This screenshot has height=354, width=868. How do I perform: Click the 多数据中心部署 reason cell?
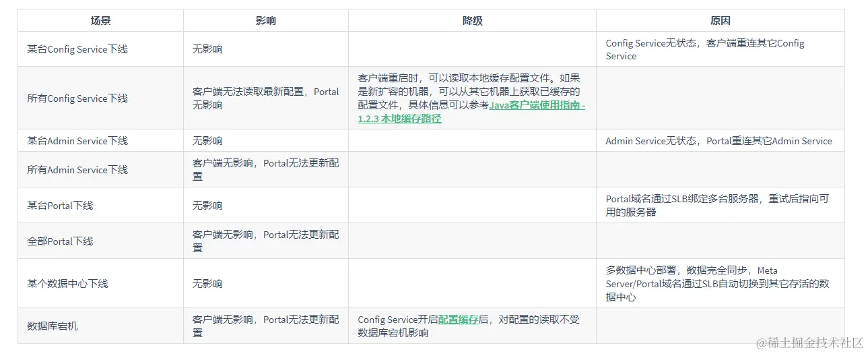point(721,284)
